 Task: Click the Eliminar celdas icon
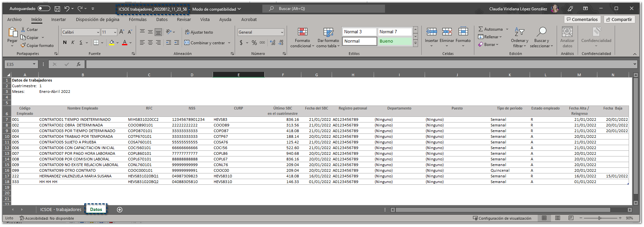447,32
